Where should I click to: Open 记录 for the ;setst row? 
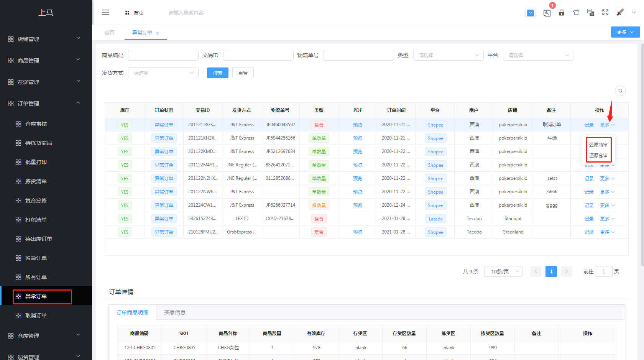(x=589, y=179)
